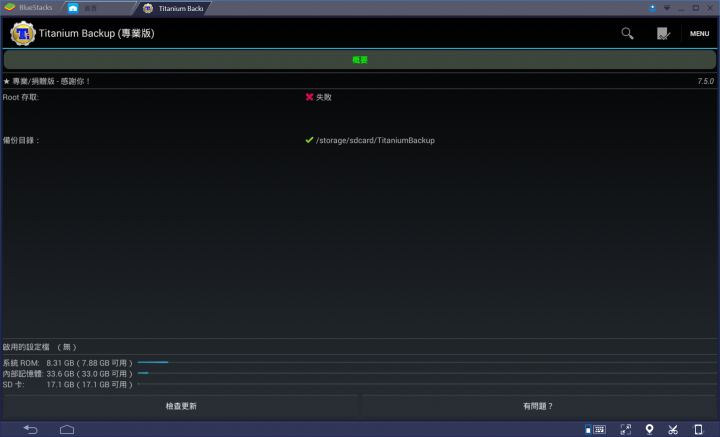Click the 檢查更新 check update button
The height and width of the screenshot is (437, 720).
pos(181,406)
